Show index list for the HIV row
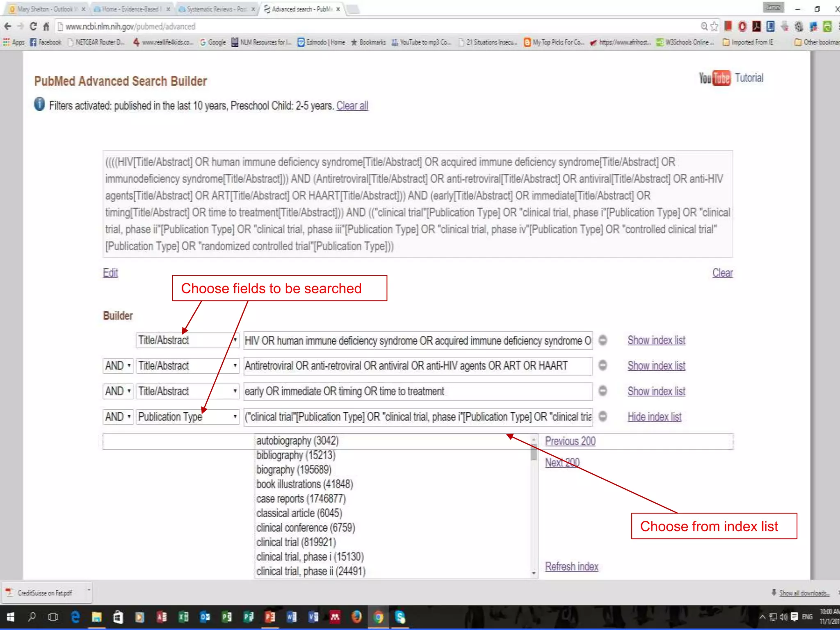 (x=656, y=340)
